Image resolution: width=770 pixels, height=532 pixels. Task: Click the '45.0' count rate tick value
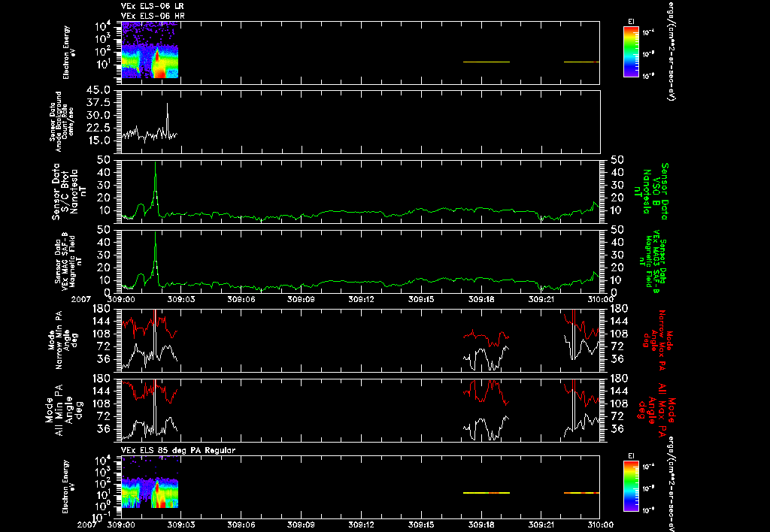pos(100,90)
